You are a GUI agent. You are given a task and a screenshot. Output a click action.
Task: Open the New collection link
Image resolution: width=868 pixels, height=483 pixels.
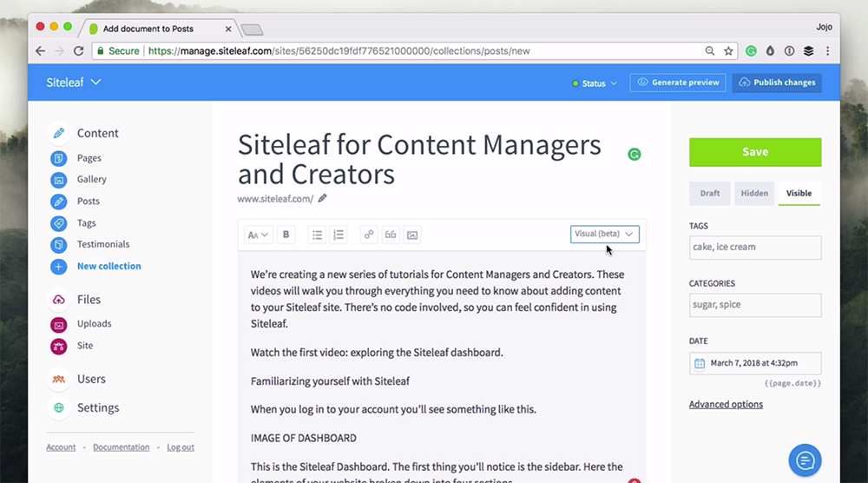pyautogui.click(x=109, y=266)
